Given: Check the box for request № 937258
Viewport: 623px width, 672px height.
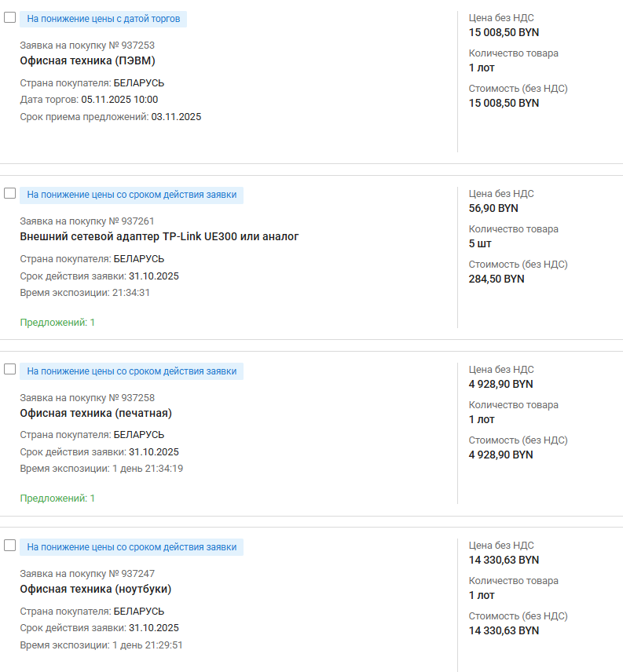Looking at the screenshot, I should point(10,369).
